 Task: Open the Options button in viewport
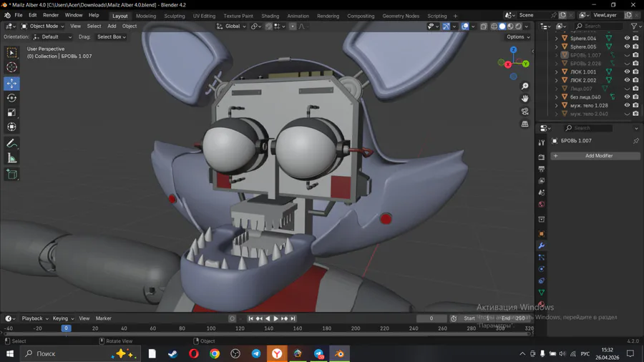(518, 37)
